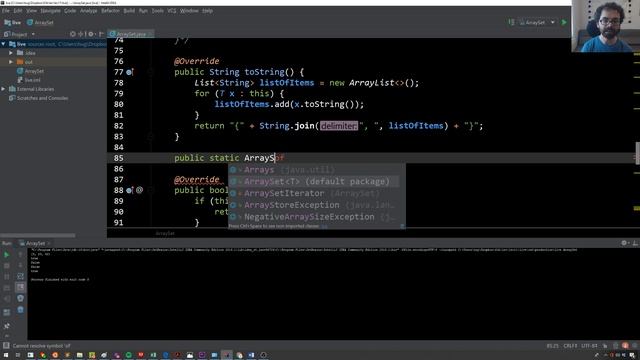Click the soft-wrap icon in Run panel
Viewport: 640px width, 360px height.
20,277
